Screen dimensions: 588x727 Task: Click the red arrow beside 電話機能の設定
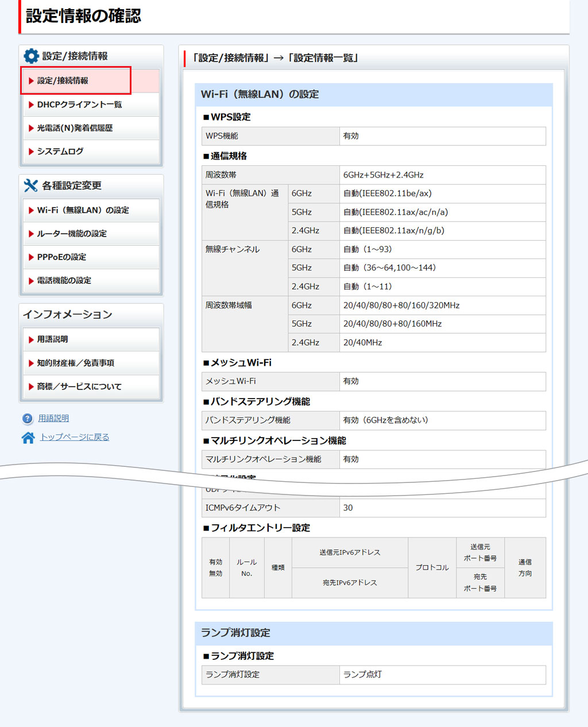tap(31, 281)
